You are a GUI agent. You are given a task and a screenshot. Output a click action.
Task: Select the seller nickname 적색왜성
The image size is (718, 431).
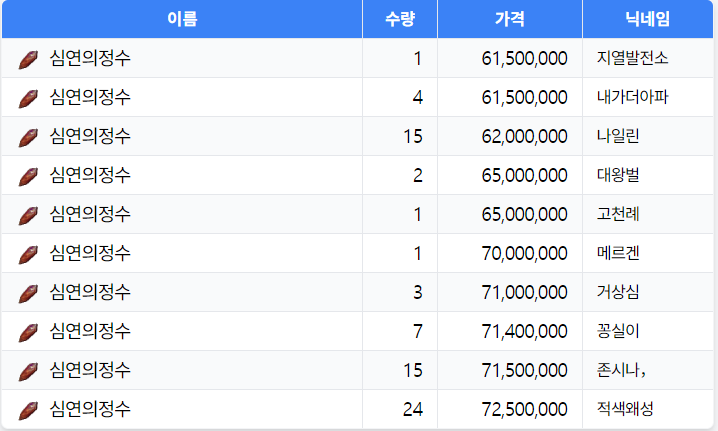[x=625, y=409]
